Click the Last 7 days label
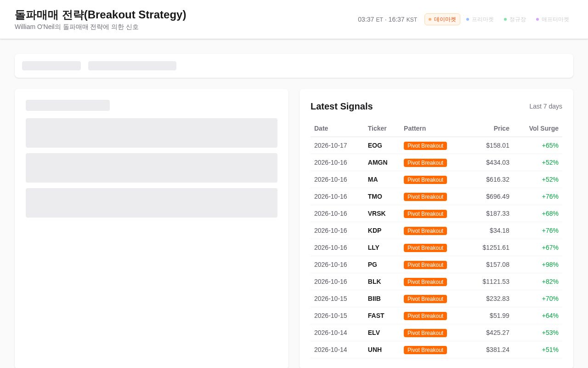This screenshot has width=588, height=368. 546,106
